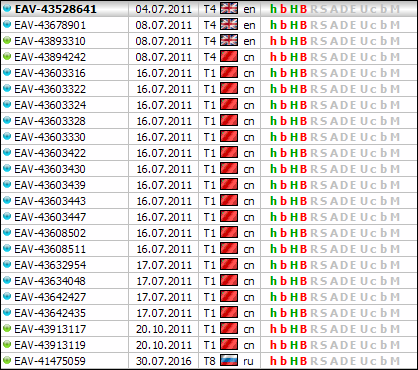Select the entry EAV-43603324
Image resolution: width=418 pixels, height=370 pixels.
click(50, 105)
